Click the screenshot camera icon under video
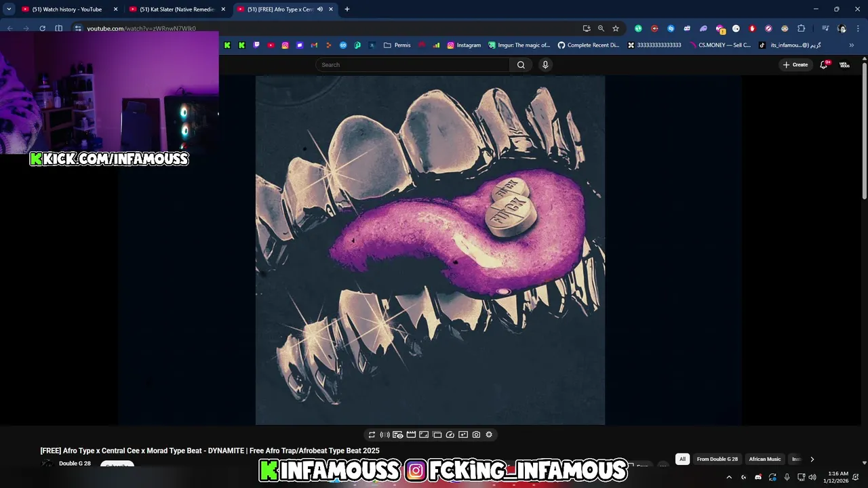The image size is (868, 488). [x=476, y=434]
